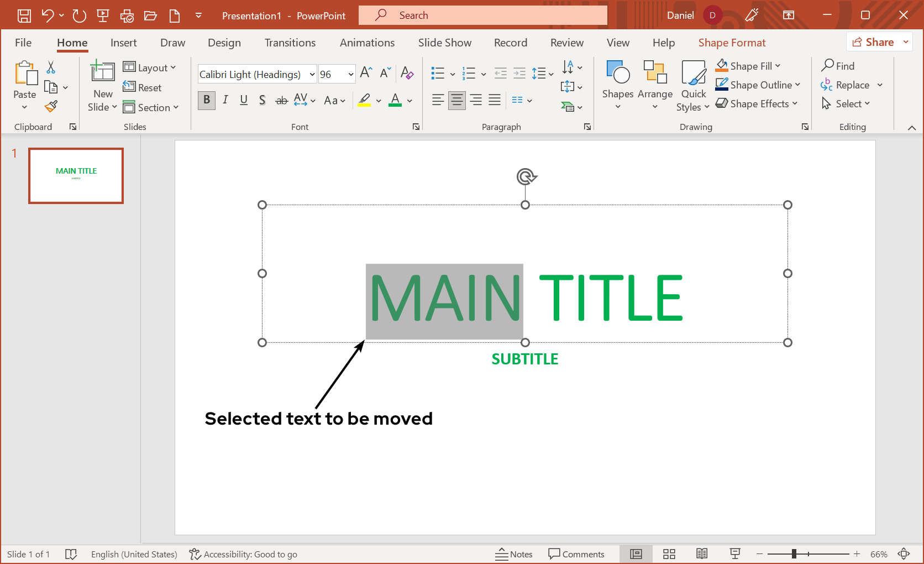Toggle Underline formatting button
Viewport: 924px width, 564px height.
pos(244,100)
